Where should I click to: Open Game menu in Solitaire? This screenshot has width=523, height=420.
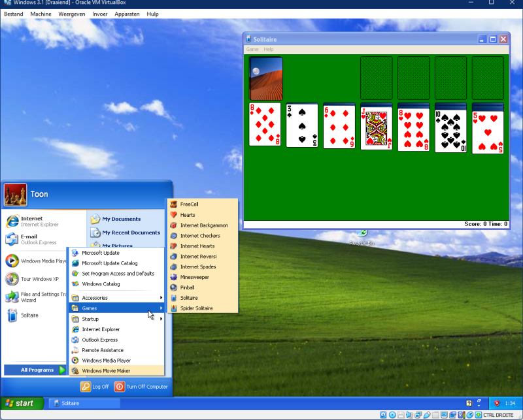click(x=252, y=50)
